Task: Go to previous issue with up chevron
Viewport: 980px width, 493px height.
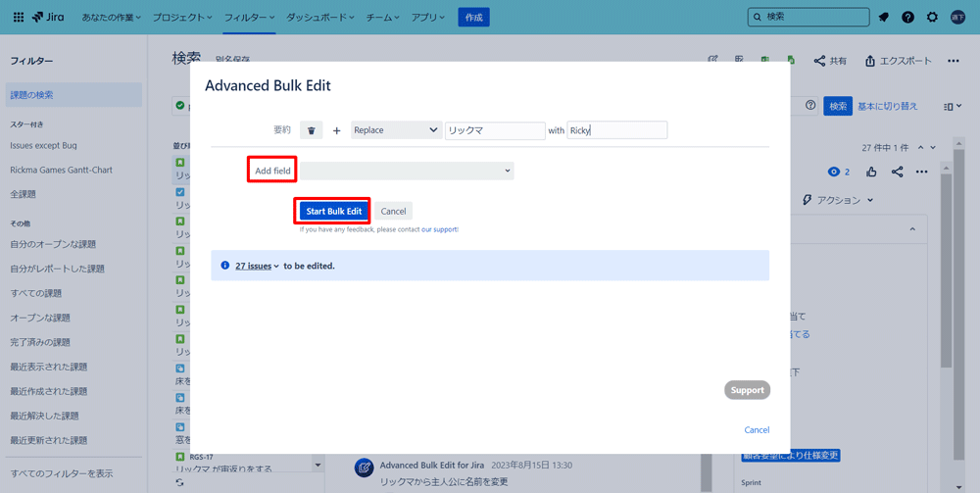Action: click(920, 147)
